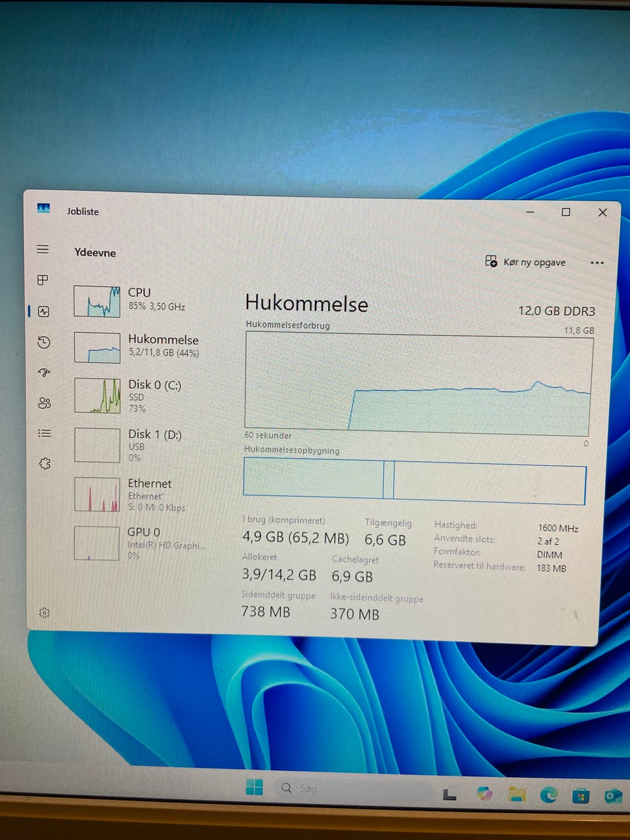This screenshot has height=840, width=630.
Task: Click 'I brug (komprimeret)' value 4,9 GB
Action: pos(295,537)
